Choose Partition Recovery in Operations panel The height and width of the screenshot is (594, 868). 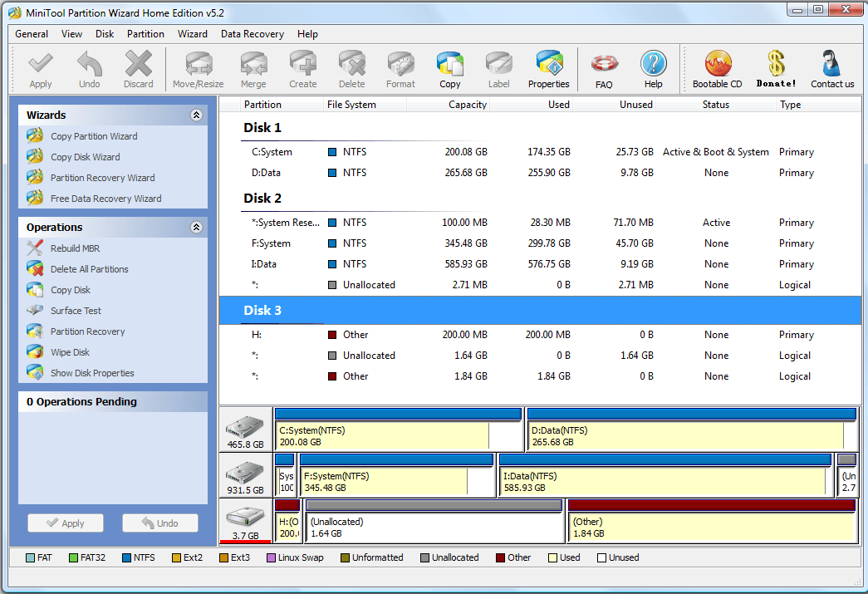[87, 331]
